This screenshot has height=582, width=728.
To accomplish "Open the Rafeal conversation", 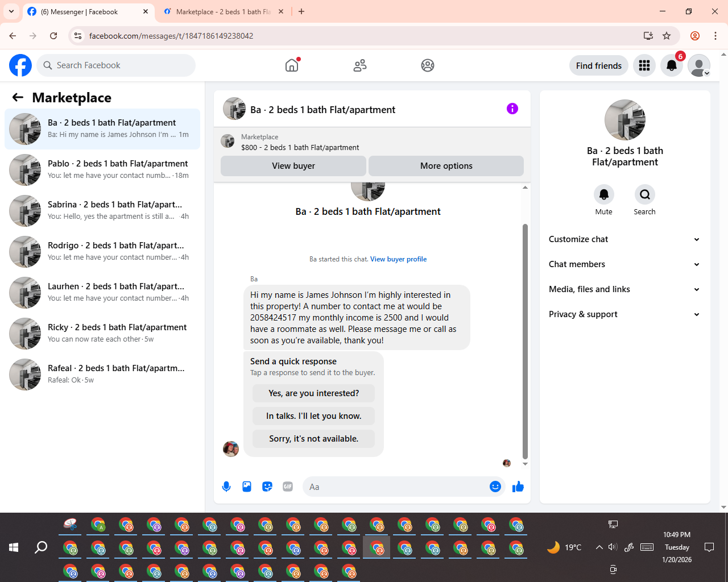I will pyautogui.click(x=102, y=375).
